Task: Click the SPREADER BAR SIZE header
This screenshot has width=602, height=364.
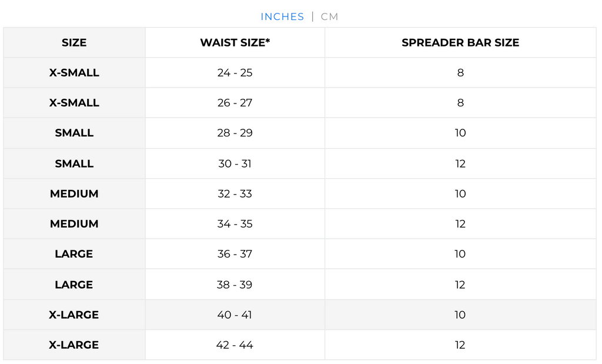Action: (460, 42)
